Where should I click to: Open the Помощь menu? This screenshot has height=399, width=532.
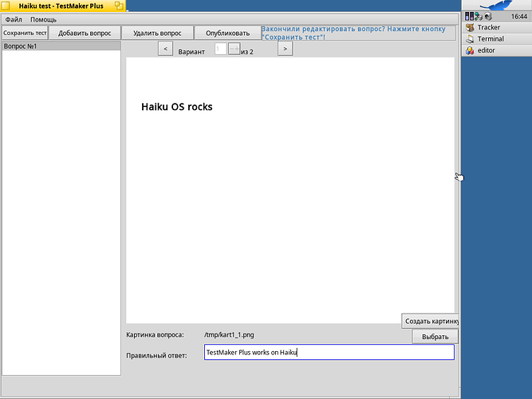coord(43,20)
